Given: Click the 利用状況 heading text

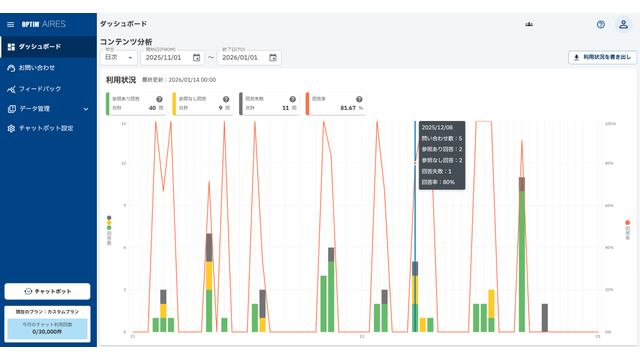Looking at the screenshot, I should (121, 80).
